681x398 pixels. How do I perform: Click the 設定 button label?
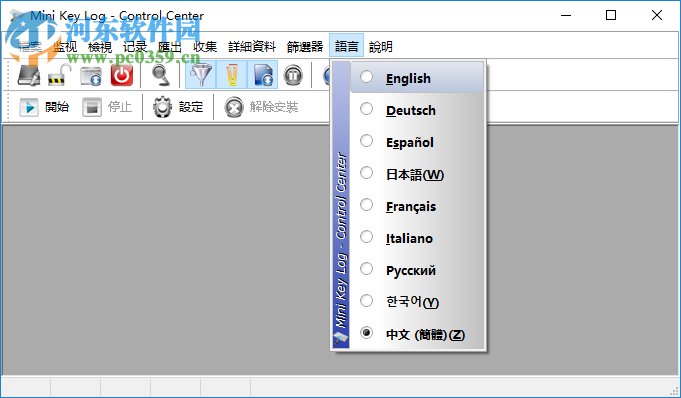coord(191,107)
